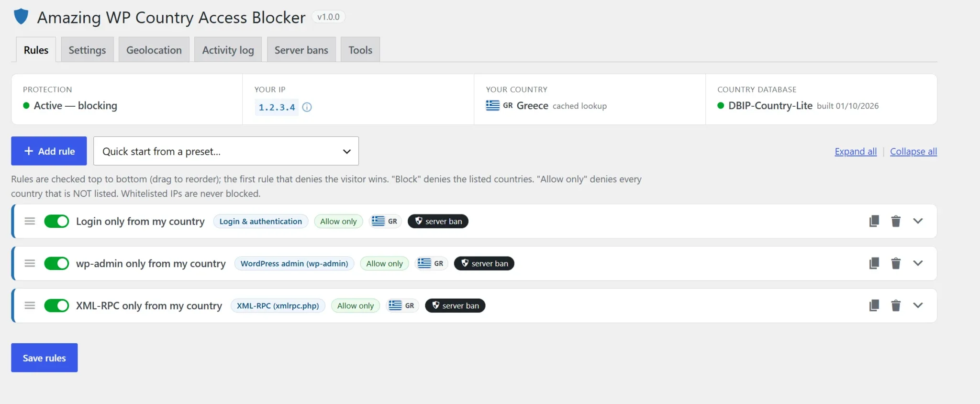Click the Collapse all link

click(x=913, y=151)
